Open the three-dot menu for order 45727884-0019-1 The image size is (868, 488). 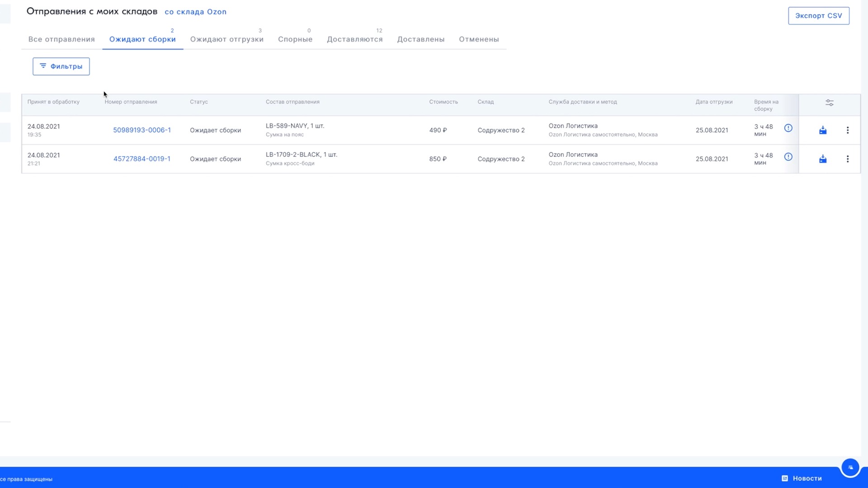[x=848, y=159]
